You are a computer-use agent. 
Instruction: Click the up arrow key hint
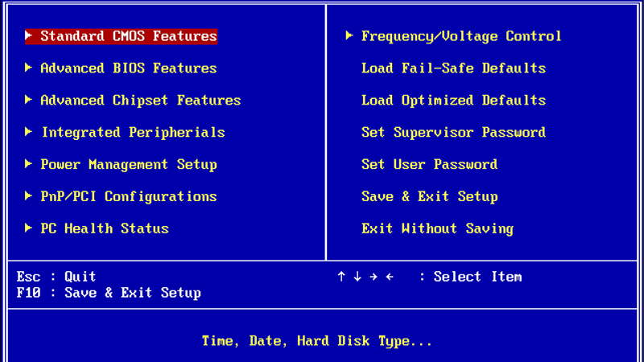341,277
